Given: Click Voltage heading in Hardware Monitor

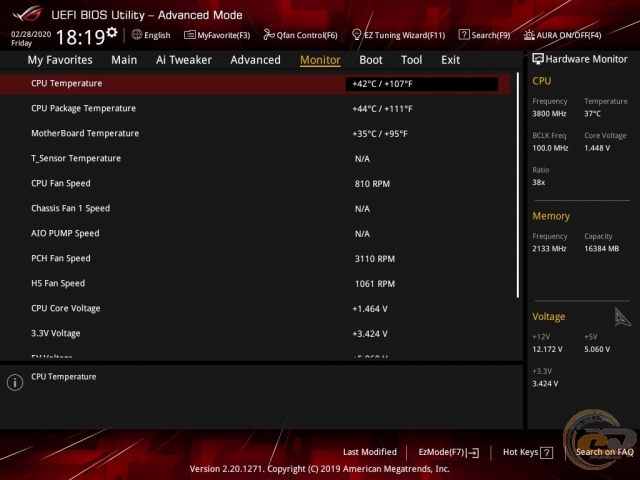Looking at the screenshot, I should point(549,317).
